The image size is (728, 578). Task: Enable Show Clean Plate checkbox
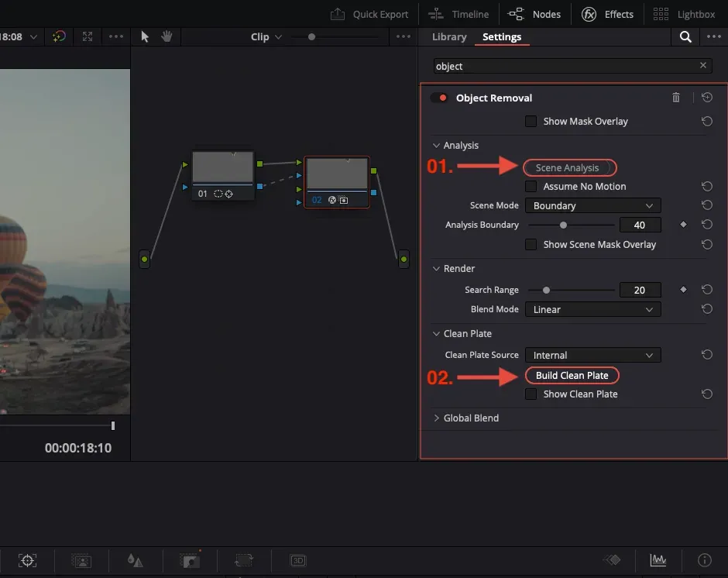[531, 394]
